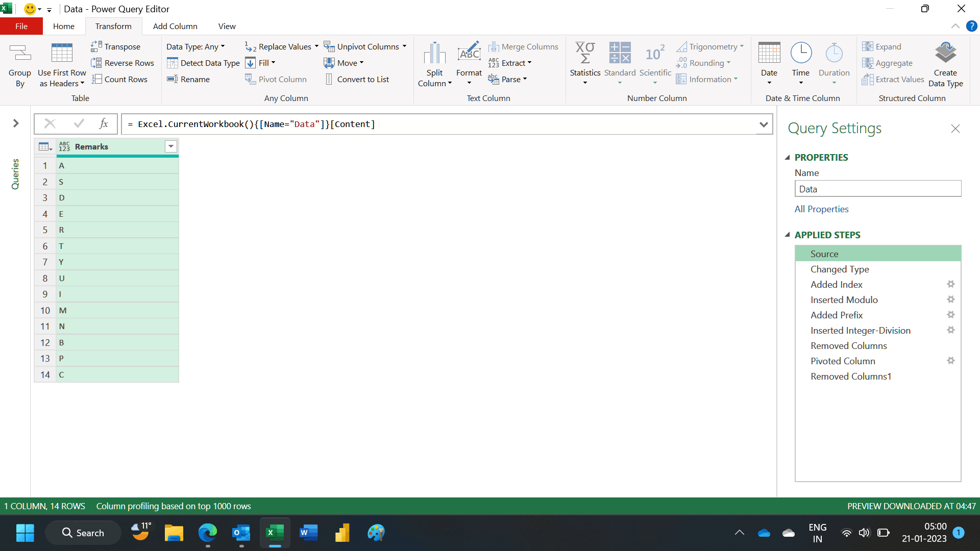Open the File menu tab
The height and width of the screenshot is (551, 980).
point(21,26)
